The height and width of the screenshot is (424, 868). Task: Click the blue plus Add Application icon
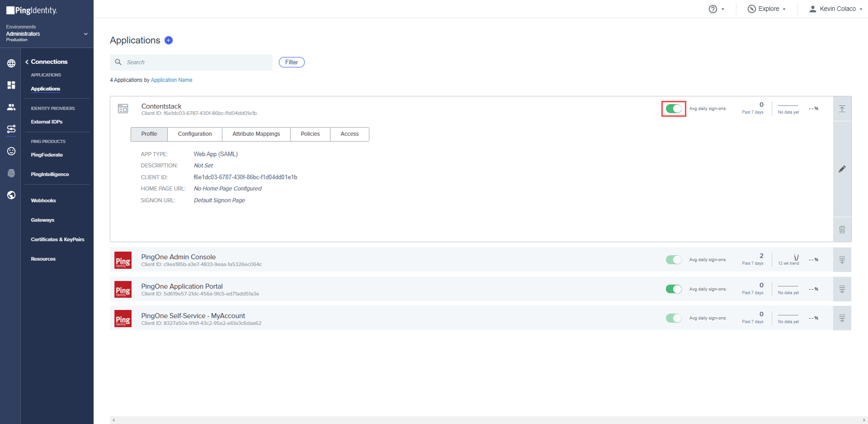[x=168, y=40]
